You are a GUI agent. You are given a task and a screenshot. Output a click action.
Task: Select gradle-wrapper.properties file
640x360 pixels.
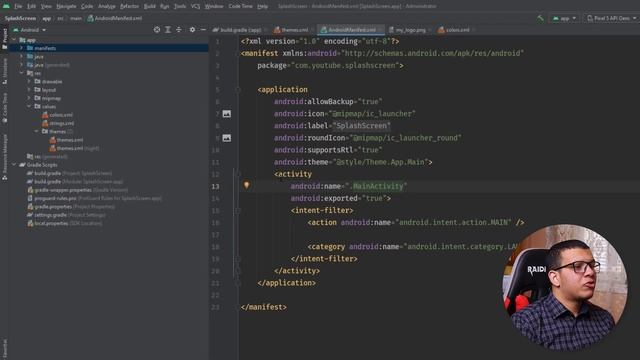tap(77, 190)
